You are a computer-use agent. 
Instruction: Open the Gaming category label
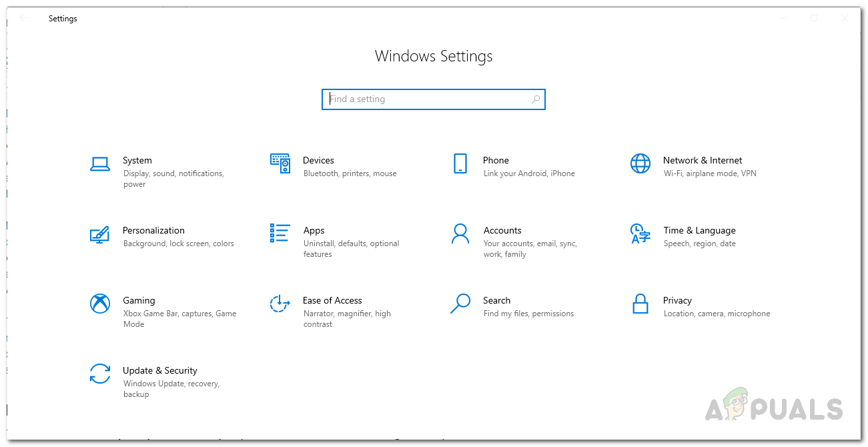[139, 300]
